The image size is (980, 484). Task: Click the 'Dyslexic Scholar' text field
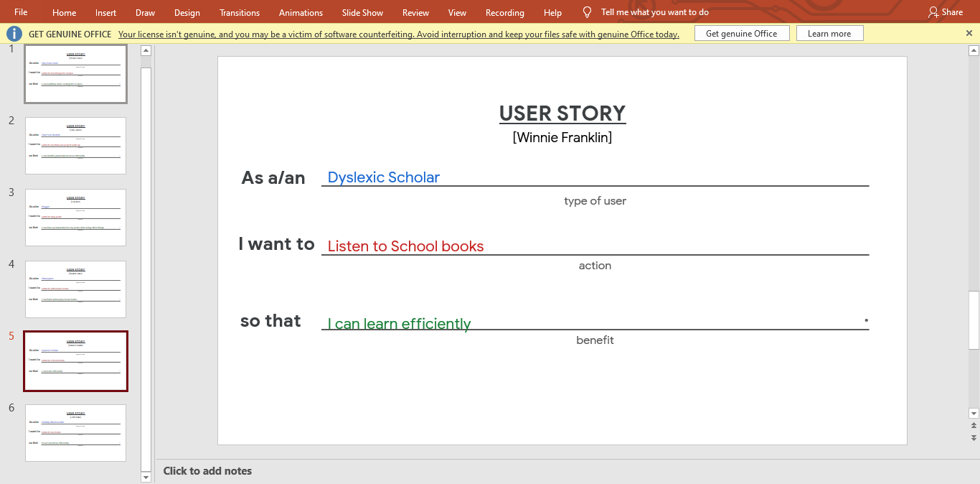[384, 177]
